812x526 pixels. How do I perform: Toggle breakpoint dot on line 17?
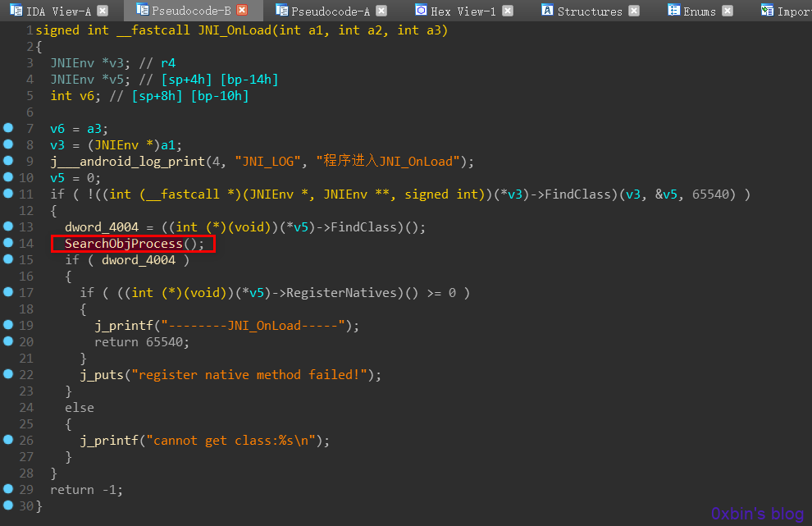click(8, 292)
